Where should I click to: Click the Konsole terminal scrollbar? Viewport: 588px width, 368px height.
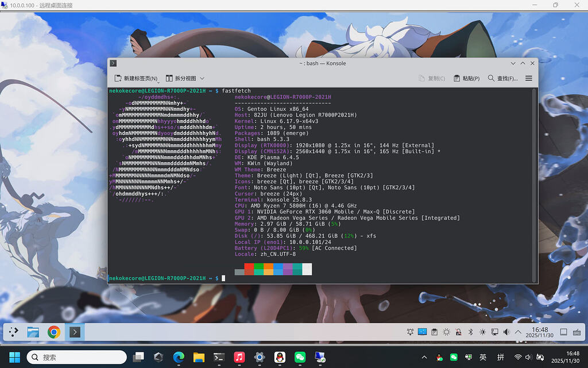click(x=535, y=185)
